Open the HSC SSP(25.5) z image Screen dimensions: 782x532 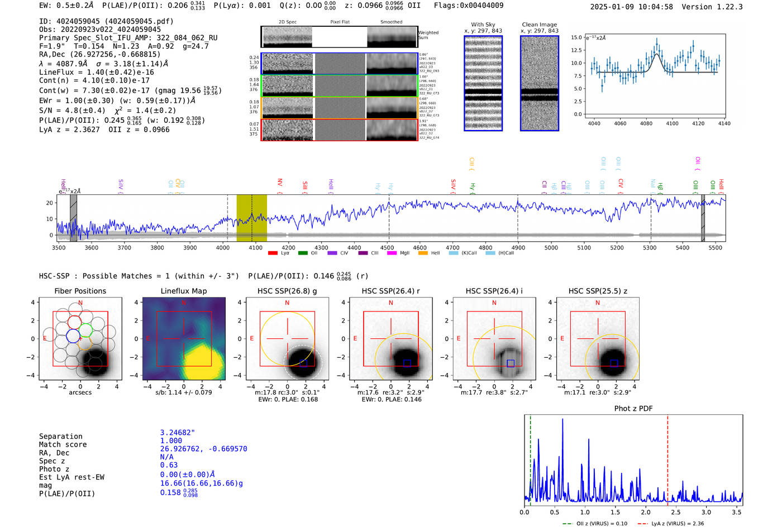click(x=598, y=339)
